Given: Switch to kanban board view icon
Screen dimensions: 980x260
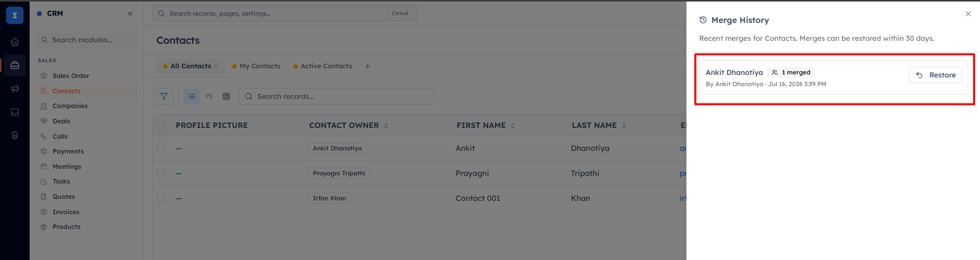Looking at the screenshot, I should coord(209,96).
